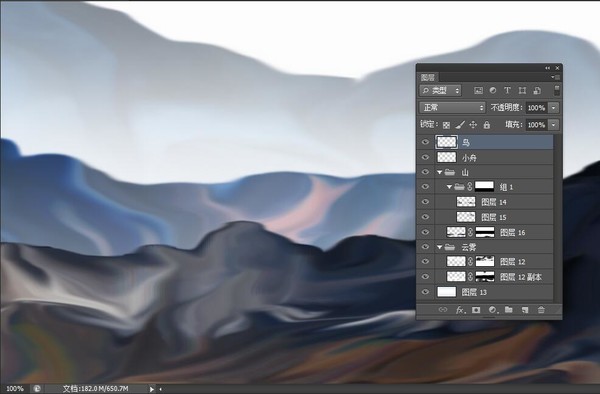Filter layers by type (T) layers
Viewport: 600px width, 394px height.
pos(507,91)
